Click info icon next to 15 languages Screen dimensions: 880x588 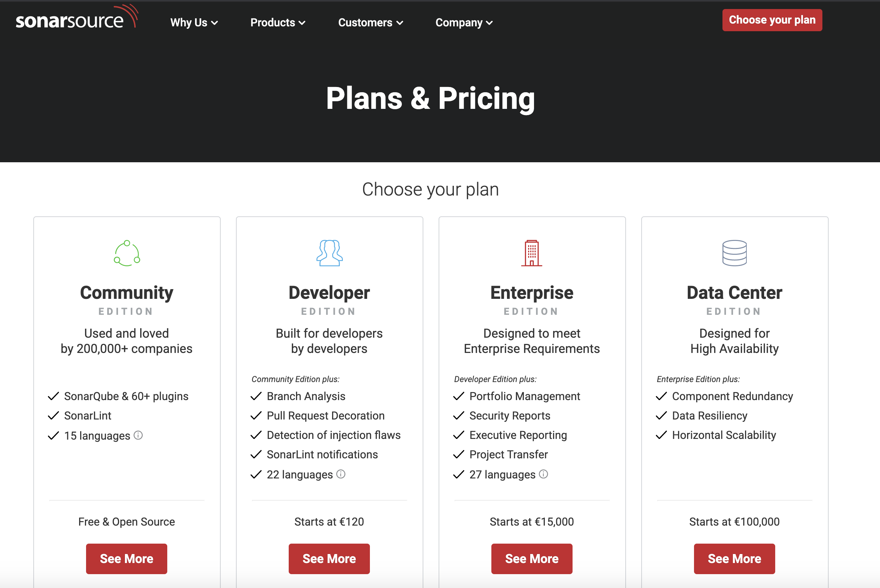tap(138, 435)
